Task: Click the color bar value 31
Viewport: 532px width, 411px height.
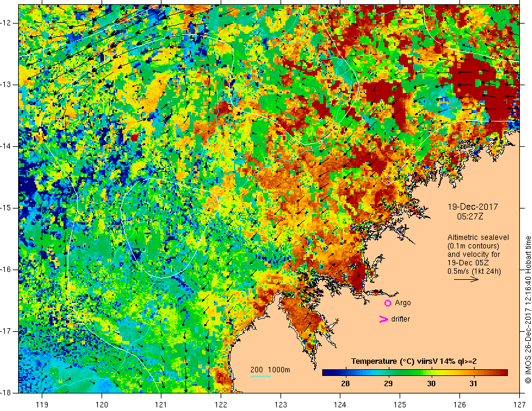Action: 473,384
